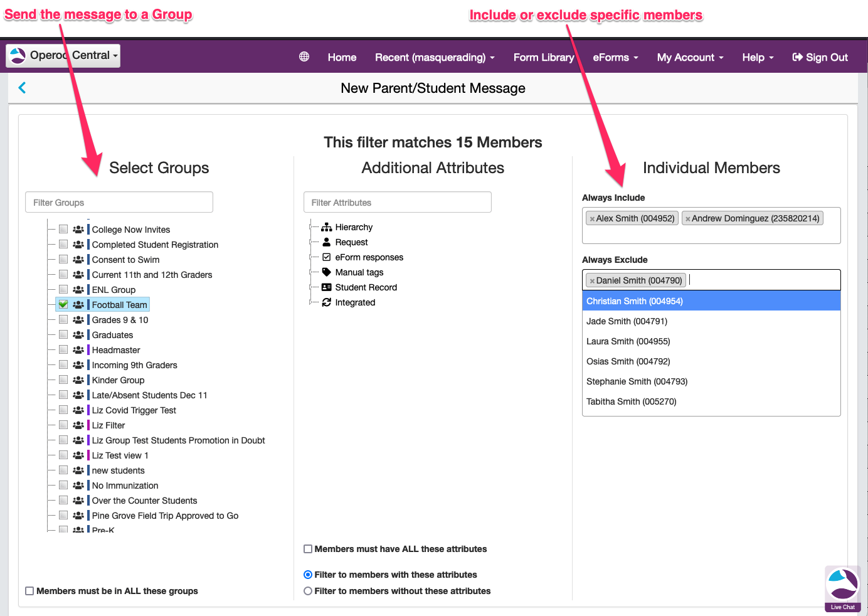Click the globe icon in navbar

304,57
